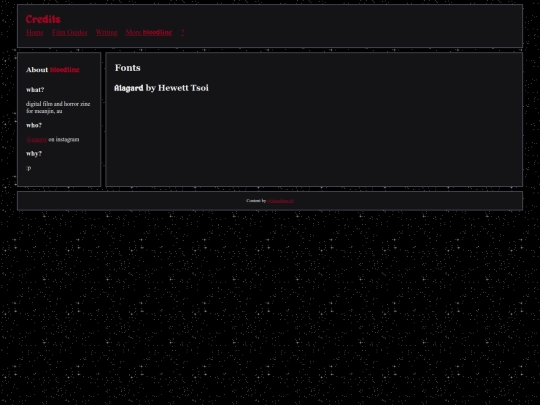
Task: Follow the question mark link in navigation
Action: 183,32
